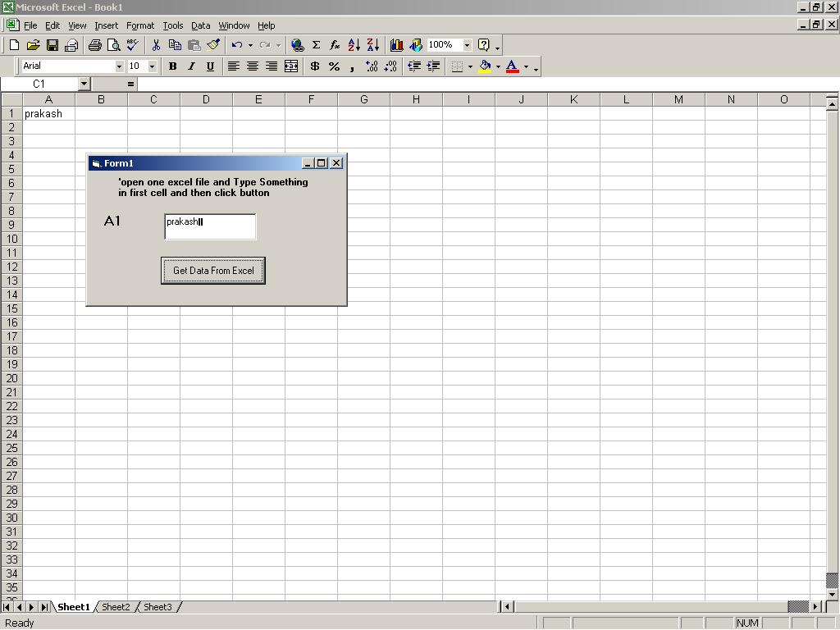The image size is (840, 630).
Task: Apply the yellow Fill Color swatch
Action: pos(485,66)
